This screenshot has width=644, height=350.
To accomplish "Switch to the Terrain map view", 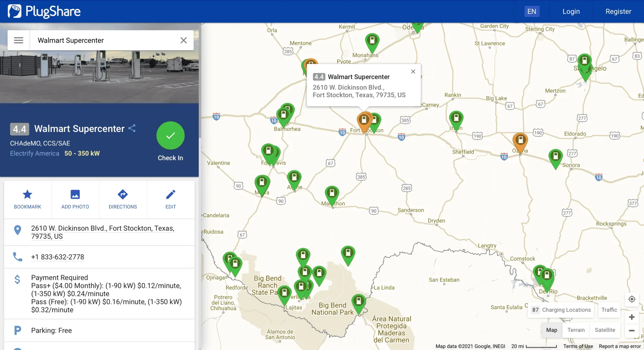I will (x=576, y=330).
